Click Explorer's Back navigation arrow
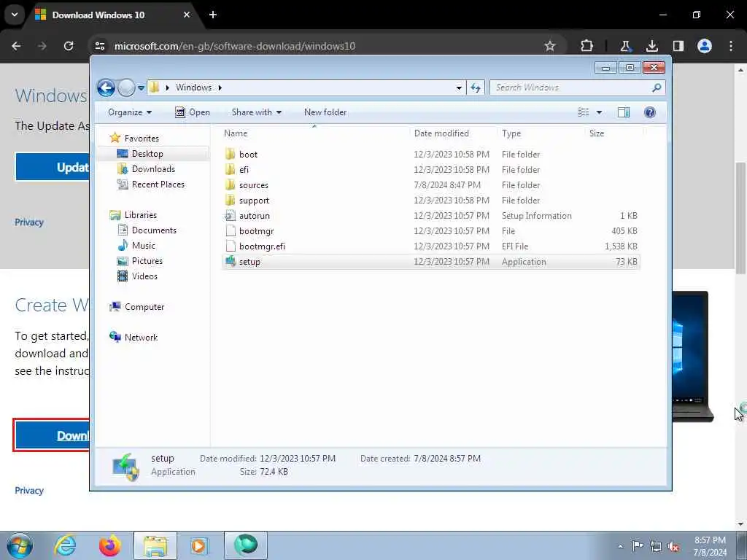This screenshot has height=560, width=747. click(106, 87)
